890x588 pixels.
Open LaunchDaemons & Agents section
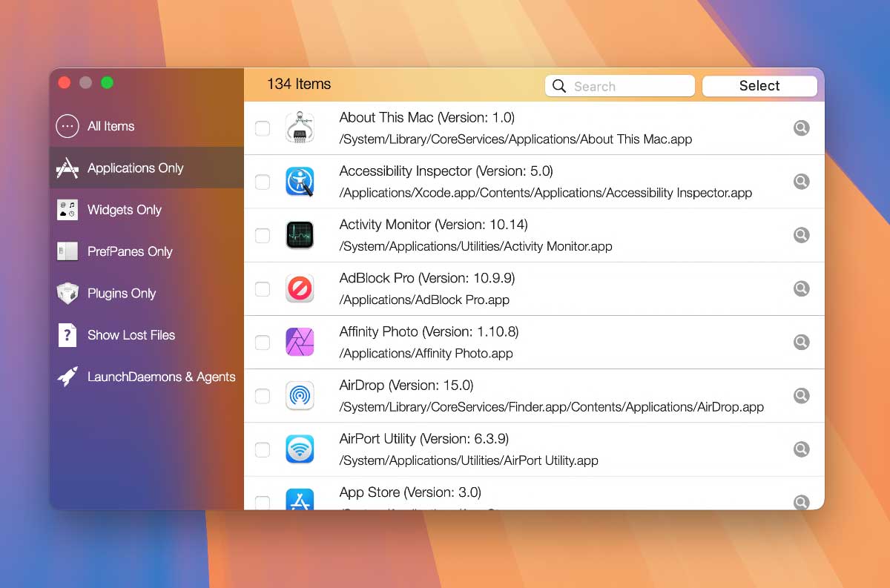[147, 377]
